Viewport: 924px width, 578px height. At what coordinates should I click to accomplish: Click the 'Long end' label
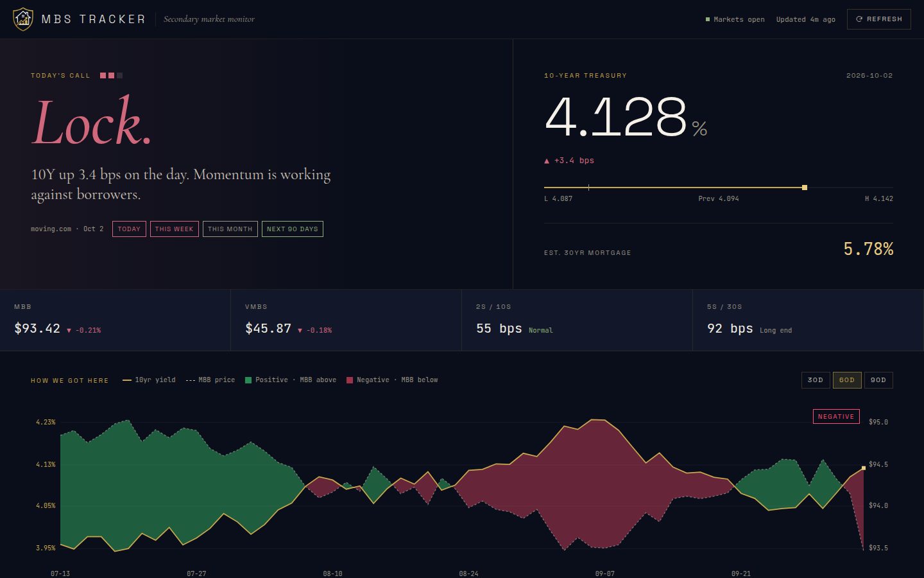pos(776,331)
